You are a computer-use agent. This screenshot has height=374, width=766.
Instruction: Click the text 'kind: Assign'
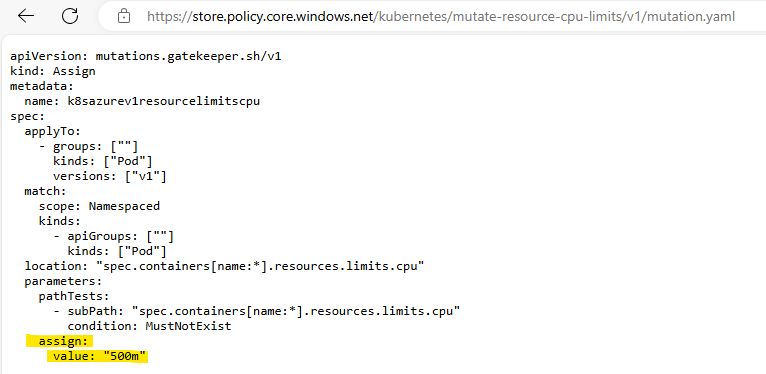click(53, 71)
